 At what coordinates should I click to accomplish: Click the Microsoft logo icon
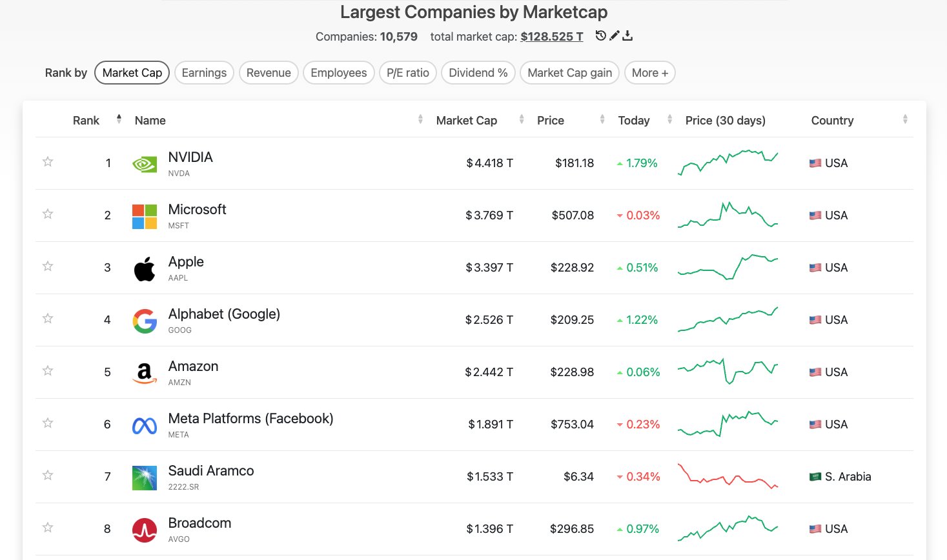145,216
